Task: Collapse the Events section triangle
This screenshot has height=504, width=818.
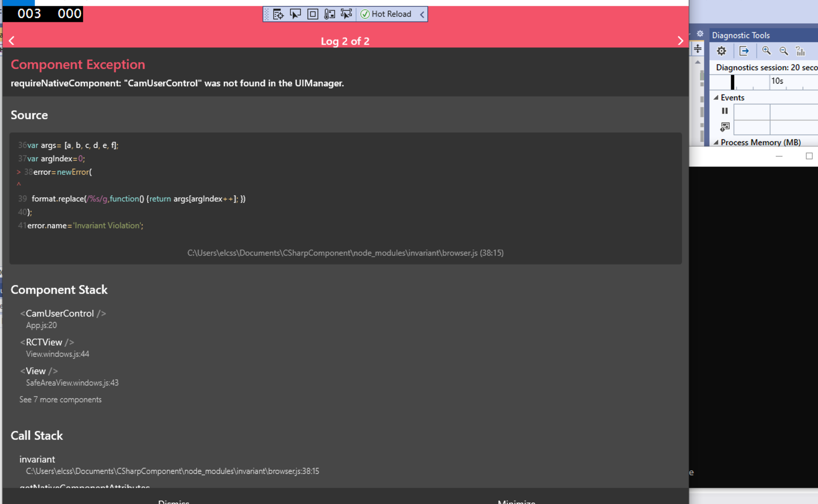Action: [x=716, y=97]
